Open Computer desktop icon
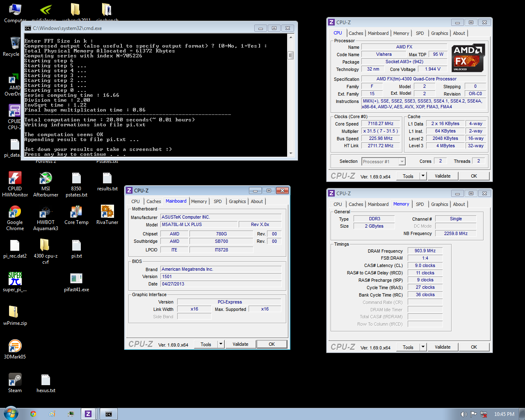The height and width of the screenshot is (420, 525). (x=15, y=13)
